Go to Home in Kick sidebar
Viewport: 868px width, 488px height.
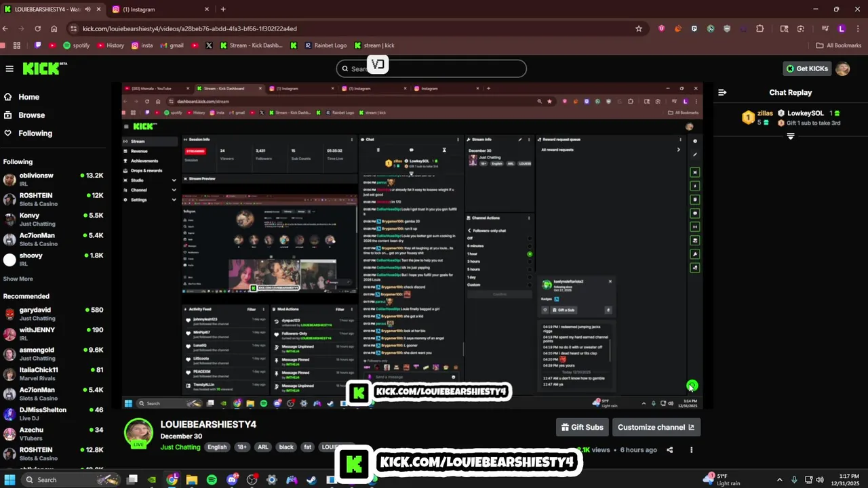tap(28, 97)
